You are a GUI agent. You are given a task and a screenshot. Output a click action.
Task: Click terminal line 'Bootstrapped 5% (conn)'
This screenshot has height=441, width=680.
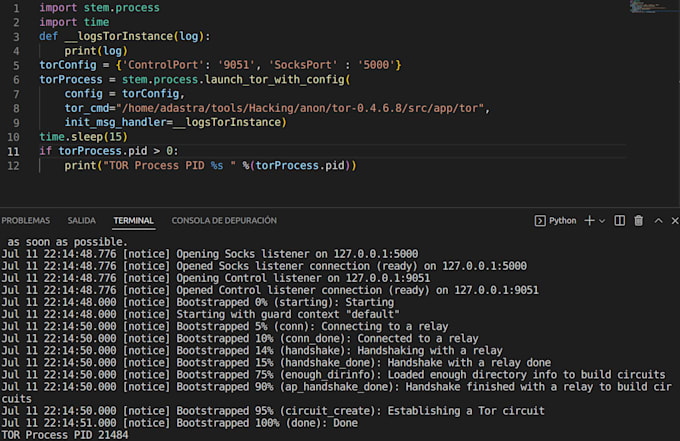(x=225, y=327)
